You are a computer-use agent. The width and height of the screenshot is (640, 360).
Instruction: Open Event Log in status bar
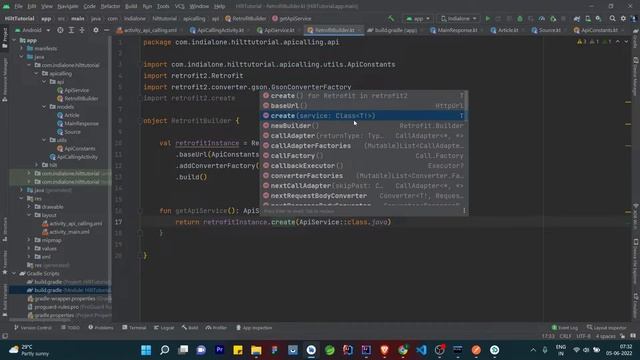565,328
